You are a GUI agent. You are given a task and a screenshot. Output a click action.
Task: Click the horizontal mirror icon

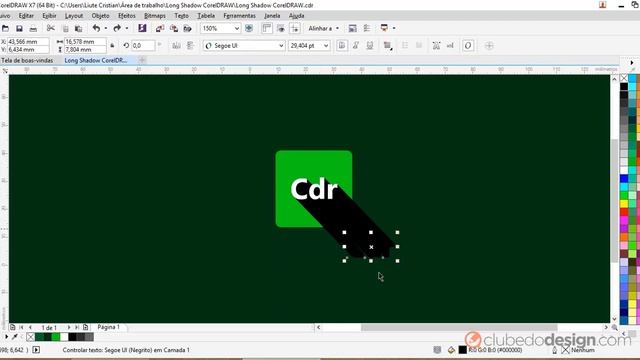[x=176, y=45]
